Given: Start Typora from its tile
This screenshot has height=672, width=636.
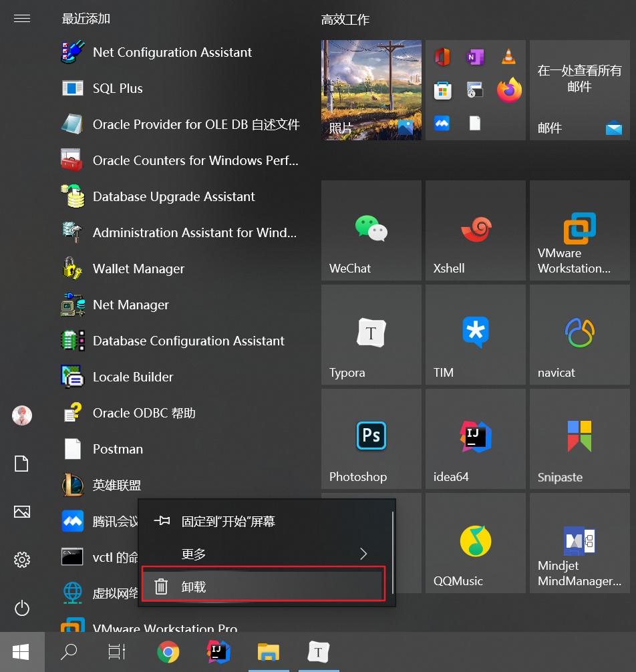Looking at the screenshot, I should coord(371,335).
